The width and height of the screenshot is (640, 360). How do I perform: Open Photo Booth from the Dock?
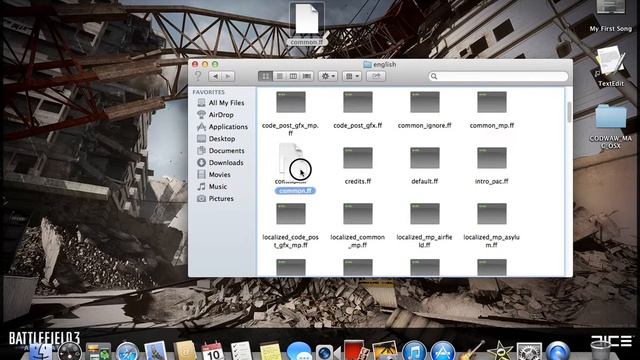tap(356, 351)
